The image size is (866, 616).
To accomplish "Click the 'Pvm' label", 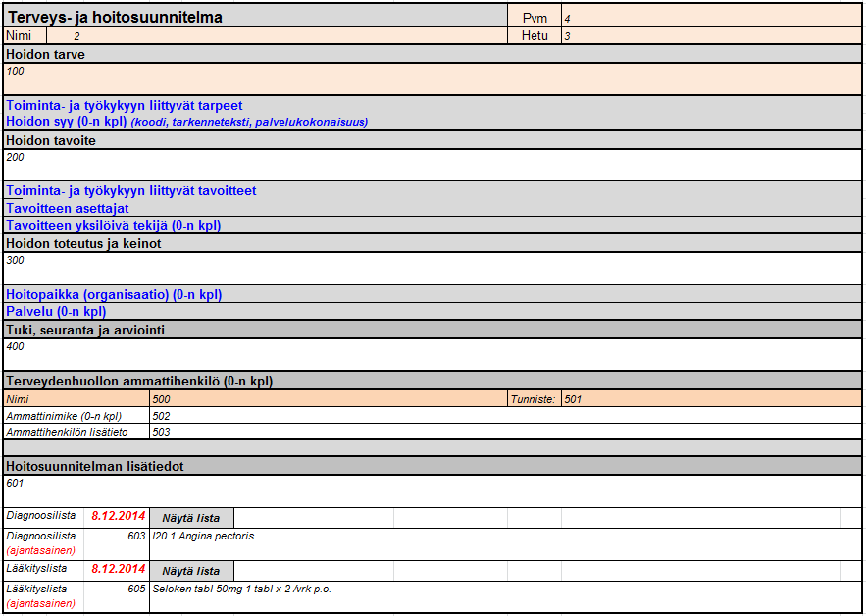I will [x=535, y=19].
